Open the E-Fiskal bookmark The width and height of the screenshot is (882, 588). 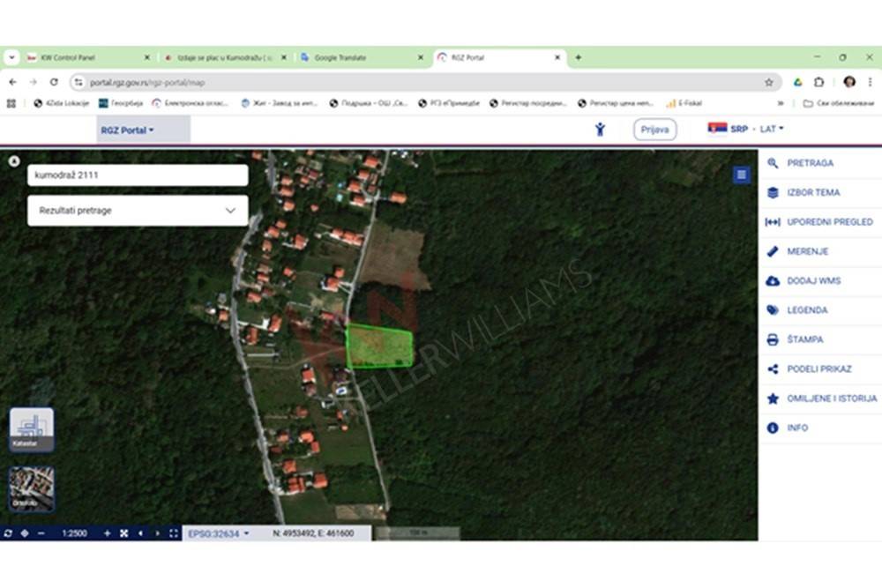point(684,103)
